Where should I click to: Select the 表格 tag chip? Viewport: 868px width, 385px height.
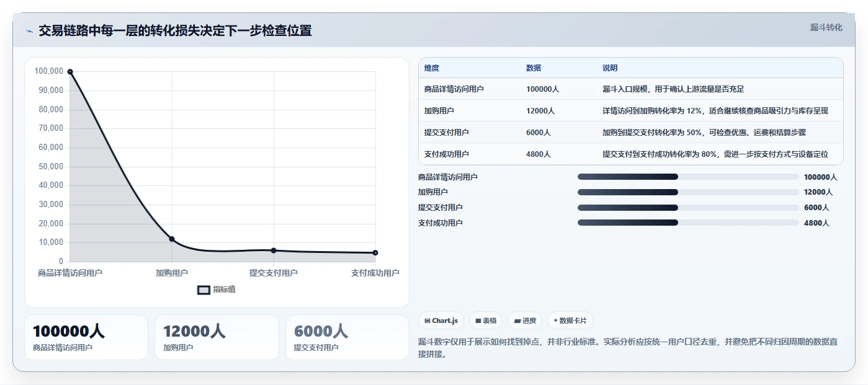[x=486, y=321]
